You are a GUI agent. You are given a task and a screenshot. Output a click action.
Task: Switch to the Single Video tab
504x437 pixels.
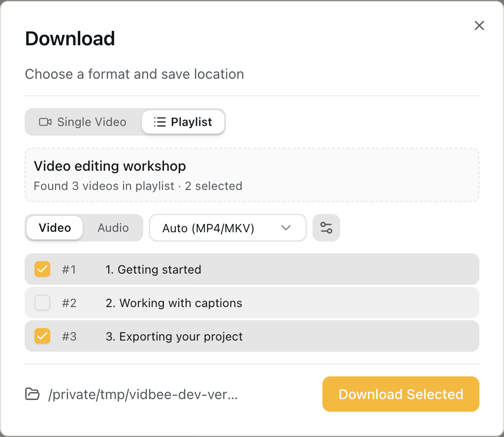click(83, 122)
